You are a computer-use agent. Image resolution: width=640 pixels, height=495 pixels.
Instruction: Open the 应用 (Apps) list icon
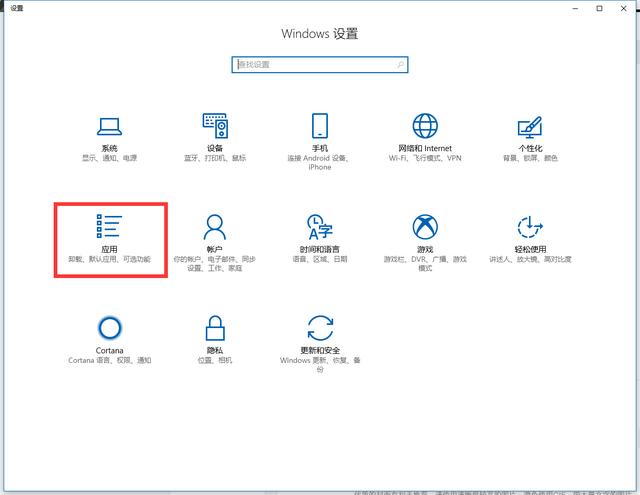pyautogui.click(x=109, y=226)
